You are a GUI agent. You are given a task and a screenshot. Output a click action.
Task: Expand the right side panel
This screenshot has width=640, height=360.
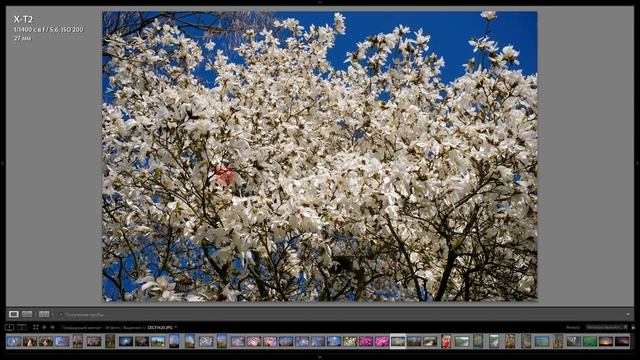pyautogui.click(x=637, y=163)
